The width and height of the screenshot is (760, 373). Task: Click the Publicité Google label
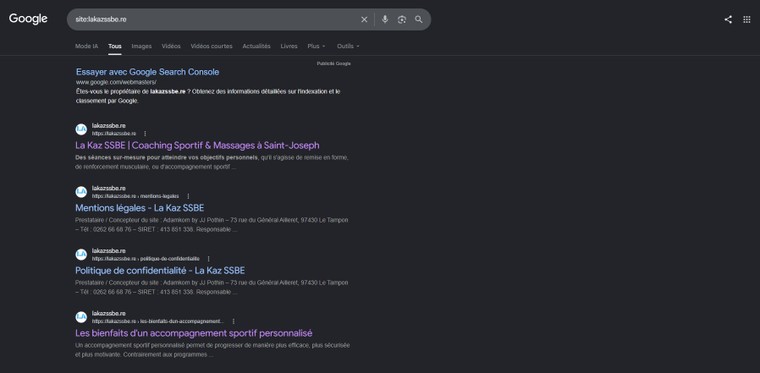[334, 63]
